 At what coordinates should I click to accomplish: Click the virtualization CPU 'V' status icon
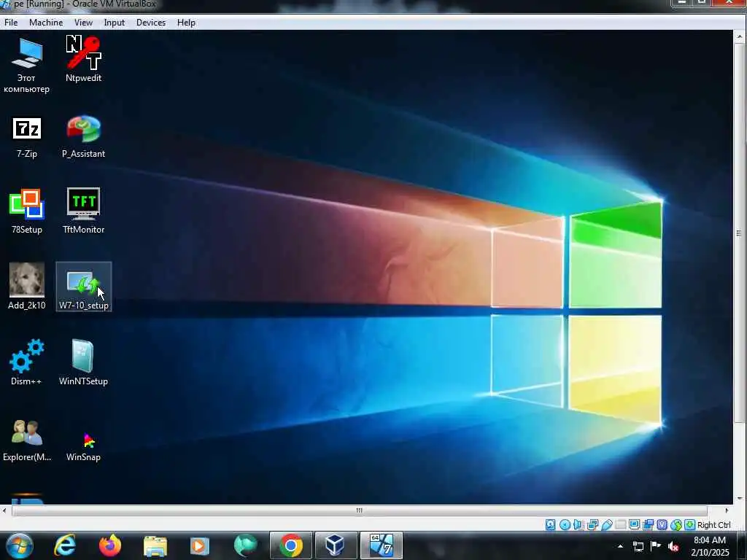pyautogui.click(x=662, y=525)
